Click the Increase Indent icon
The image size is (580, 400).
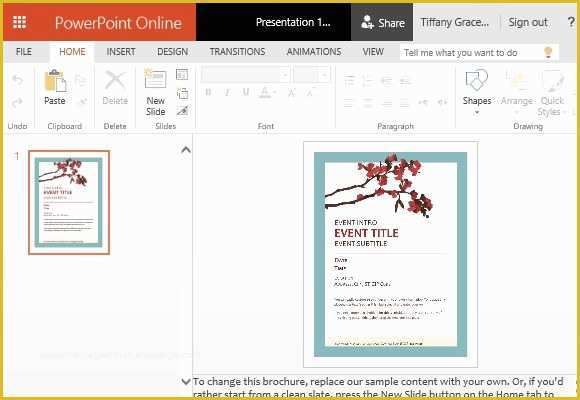tap(405, 81)
